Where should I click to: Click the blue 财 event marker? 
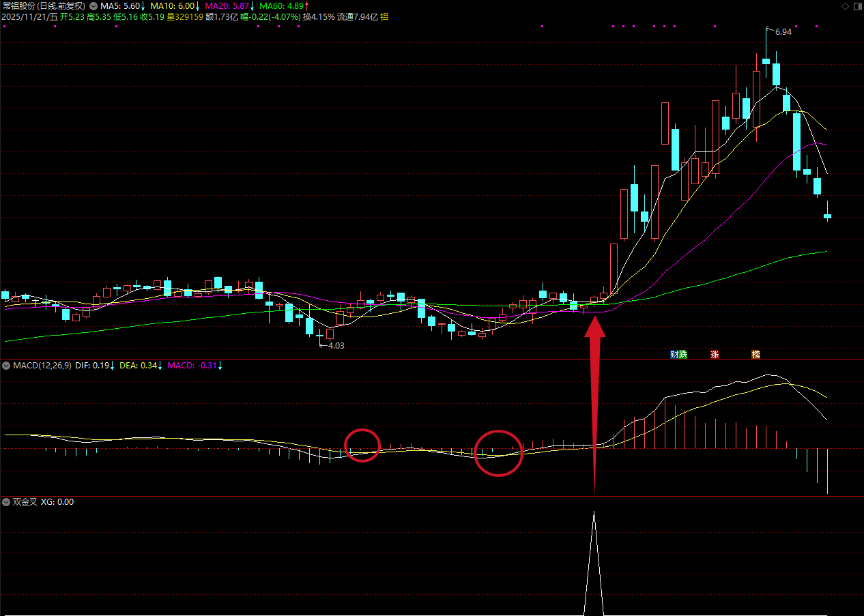click(x=674, y=354)
